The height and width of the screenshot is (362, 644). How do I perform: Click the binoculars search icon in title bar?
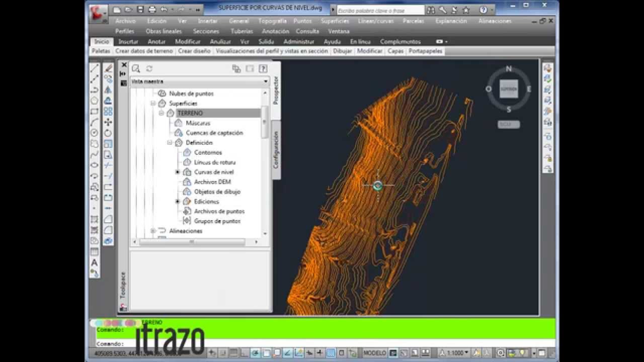click(x=431, y=10)
